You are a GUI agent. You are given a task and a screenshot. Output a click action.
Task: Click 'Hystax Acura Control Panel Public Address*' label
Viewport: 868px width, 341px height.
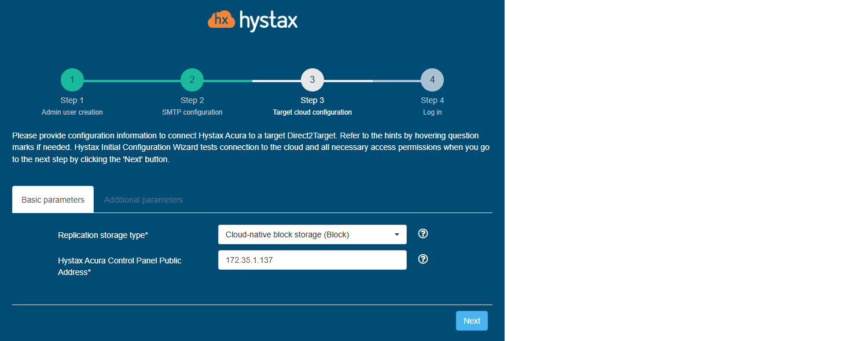tap(120, 266)
